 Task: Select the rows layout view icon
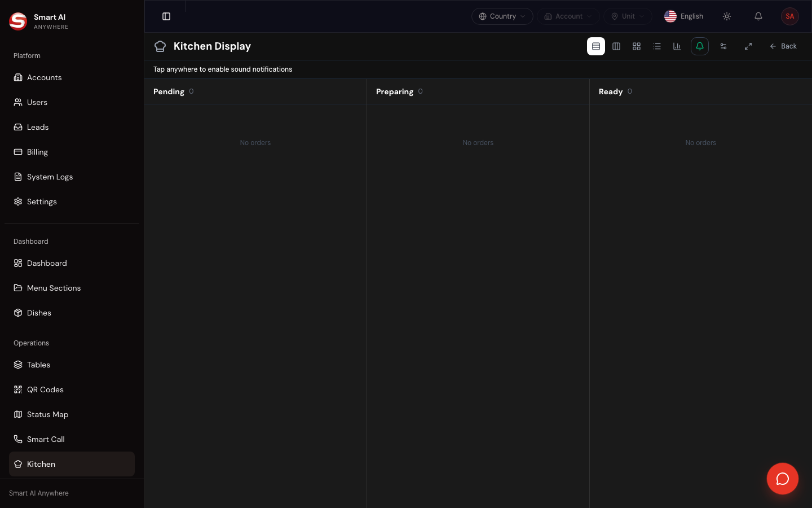click(x=596, y=46)
